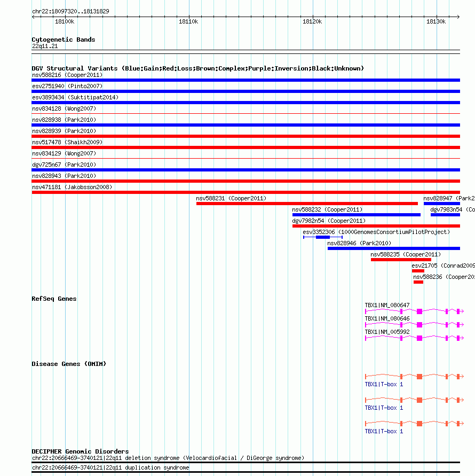
Task: Select the nsv588232 (Cooper2011) blue bar
Action: click(357, 215)
